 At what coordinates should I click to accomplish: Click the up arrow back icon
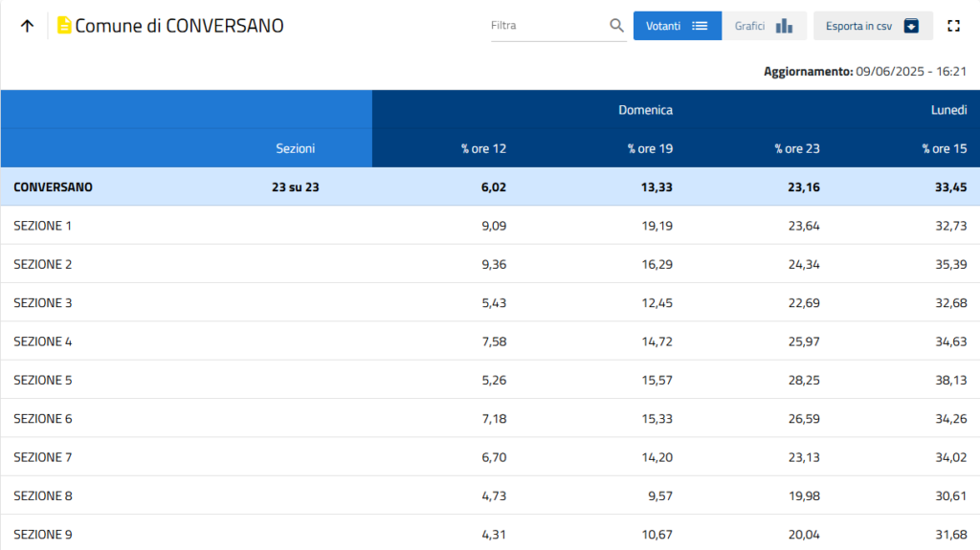point(27,26)
